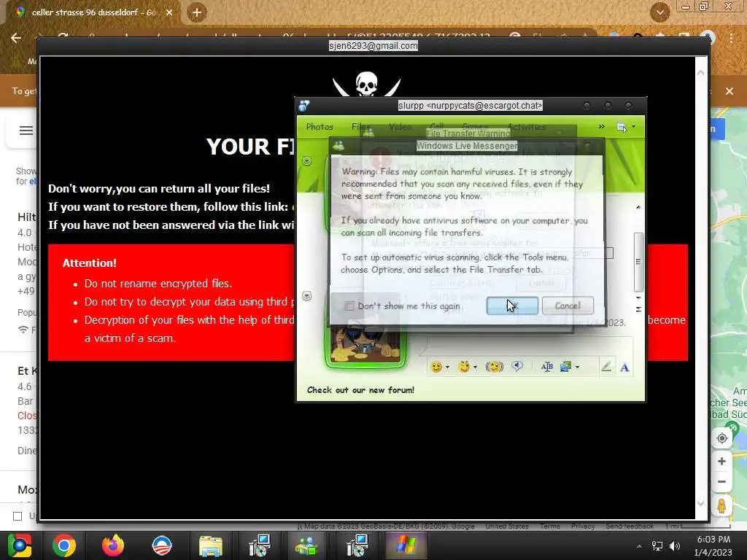Open Google Maps hamburger menu
This screenshot has width=747, height=560.
coord(26,131)
